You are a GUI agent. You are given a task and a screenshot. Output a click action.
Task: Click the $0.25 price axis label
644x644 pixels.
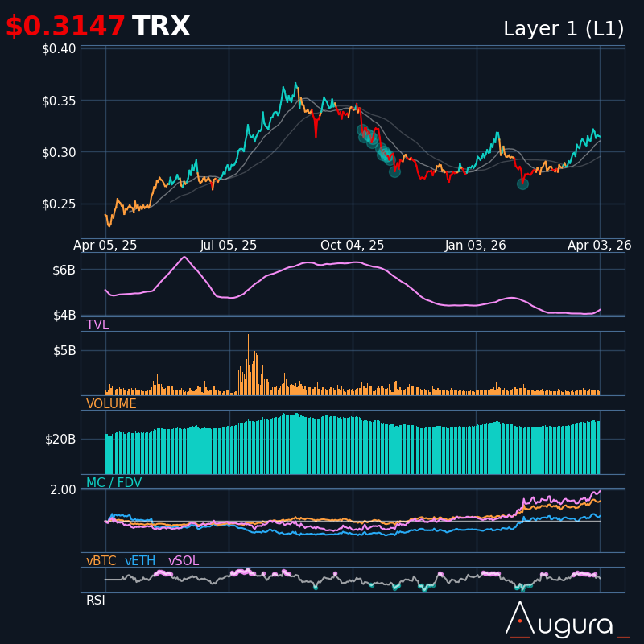(59, 204)
